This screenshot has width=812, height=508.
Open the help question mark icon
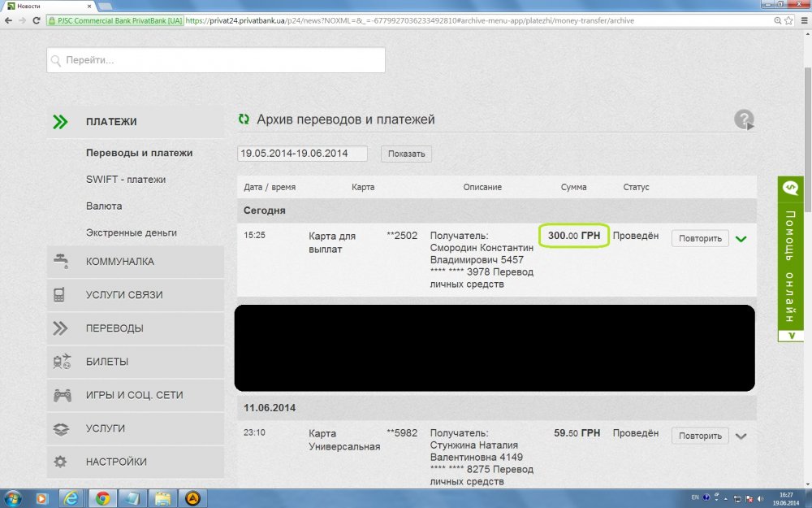(744, 119)
